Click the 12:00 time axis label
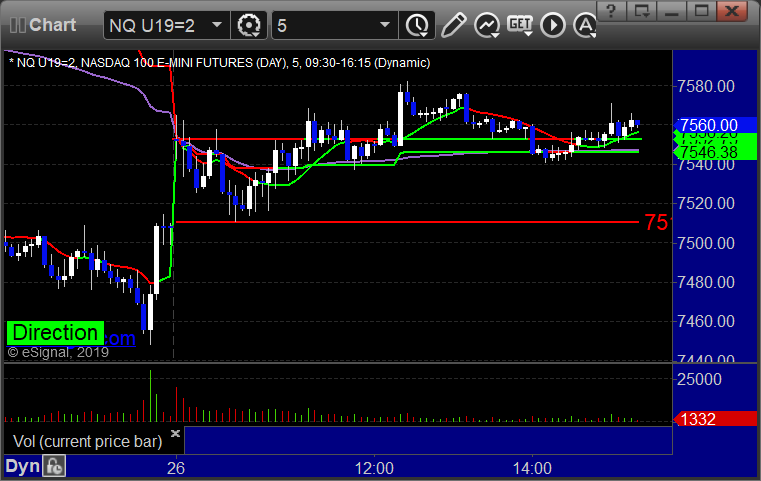 click(374, 468)
